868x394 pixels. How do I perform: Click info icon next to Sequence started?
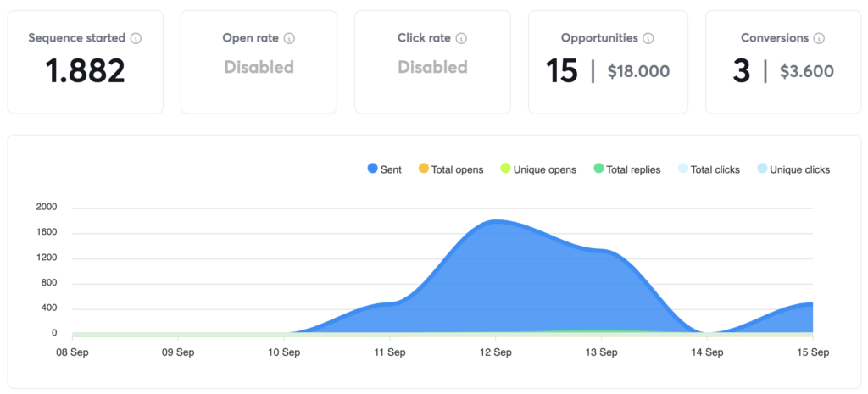tap(136, 38)
